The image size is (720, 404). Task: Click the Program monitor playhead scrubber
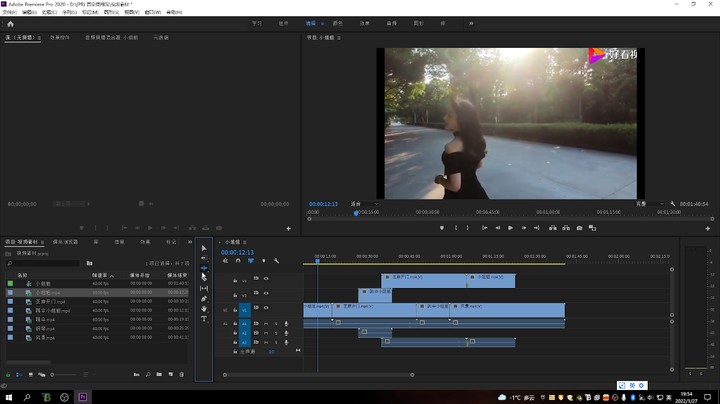pyautogui.click(x=356, y=213)
